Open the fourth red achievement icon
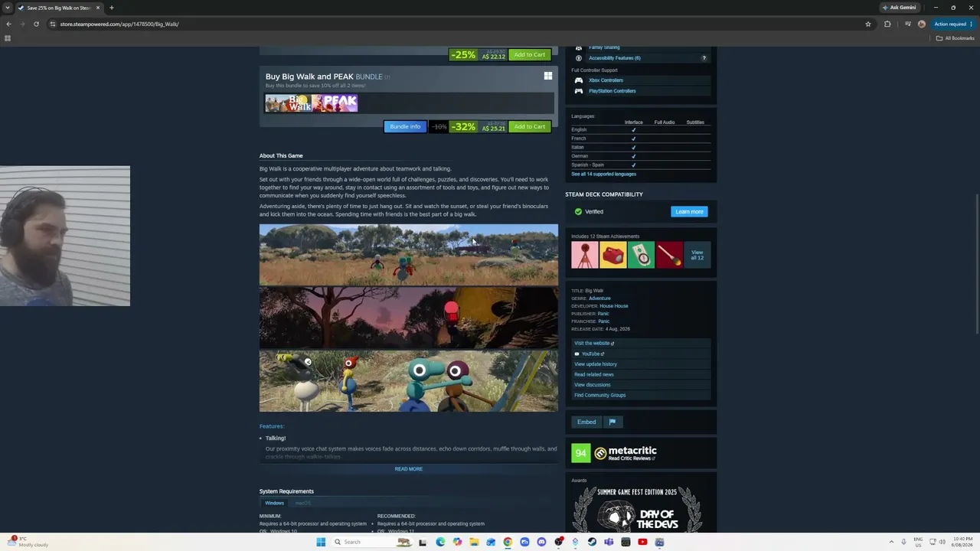 pyautogui.click(x=669, y=255)
